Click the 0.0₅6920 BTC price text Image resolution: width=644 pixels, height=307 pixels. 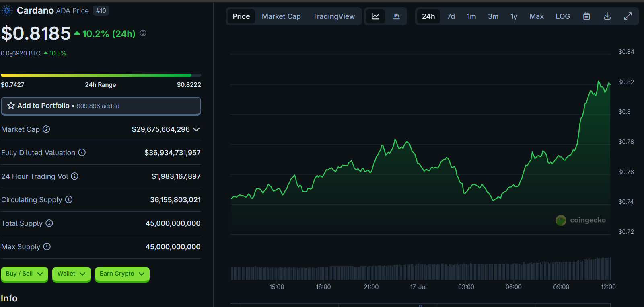(x=21, y=53)
